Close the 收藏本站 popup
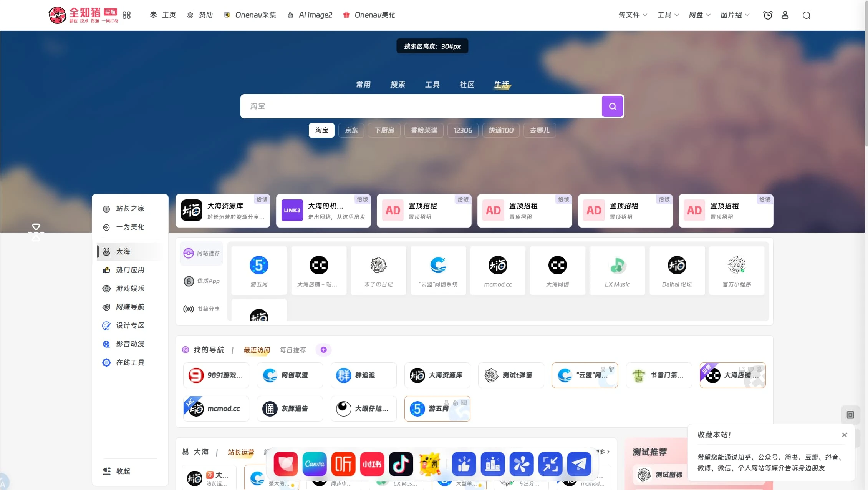The height and width of the screenshot is (490, 868). pyautogui.click(x=844, y=435)
